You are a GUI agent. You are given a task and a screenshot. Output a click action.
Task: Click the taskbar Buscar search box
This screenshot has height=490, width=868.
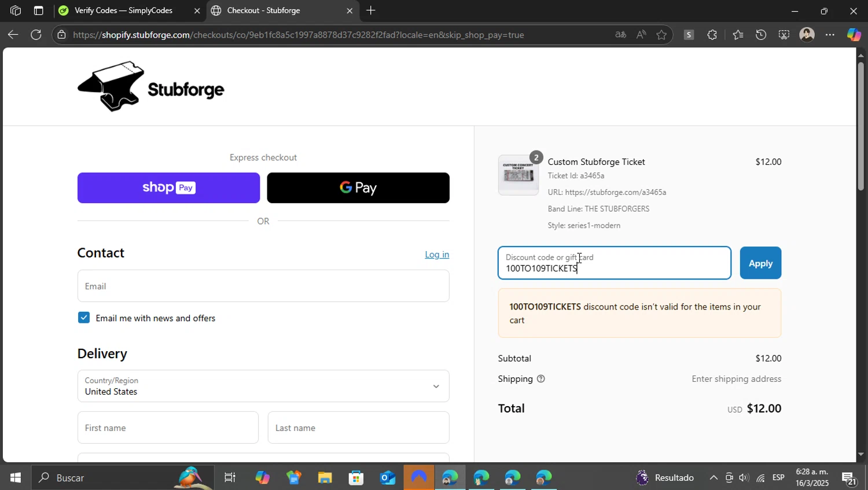(123, 478)
